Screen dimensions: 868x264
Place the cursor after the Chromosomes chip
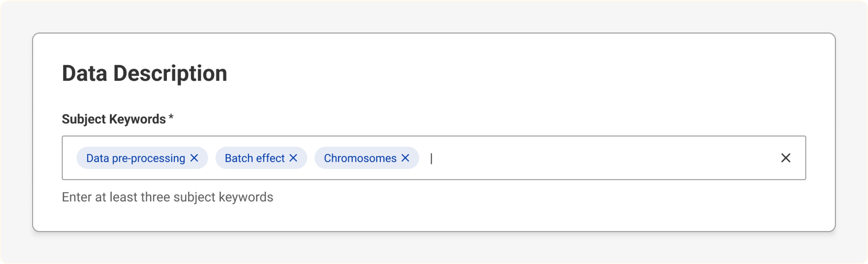(432, 158)
